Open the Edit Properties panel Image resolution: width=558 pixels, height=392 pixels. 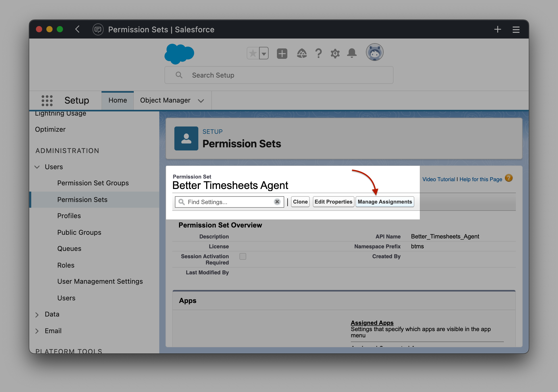[x=333, y=201]
